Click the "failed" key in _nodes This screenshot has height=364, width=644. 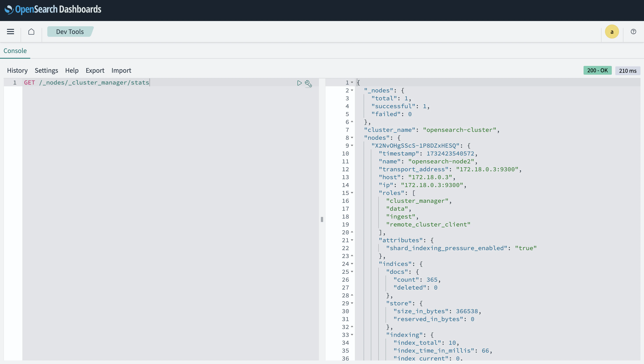(x=386, y=114)
